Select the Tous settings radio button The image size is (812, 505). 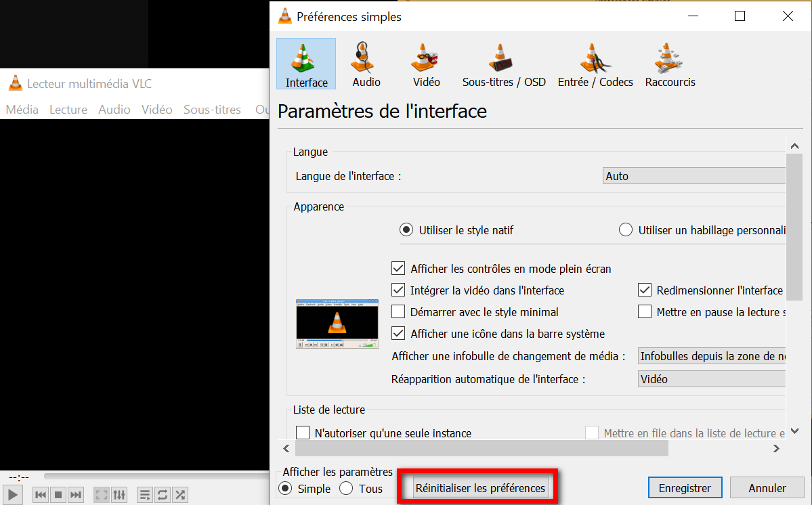pos(346,488)
